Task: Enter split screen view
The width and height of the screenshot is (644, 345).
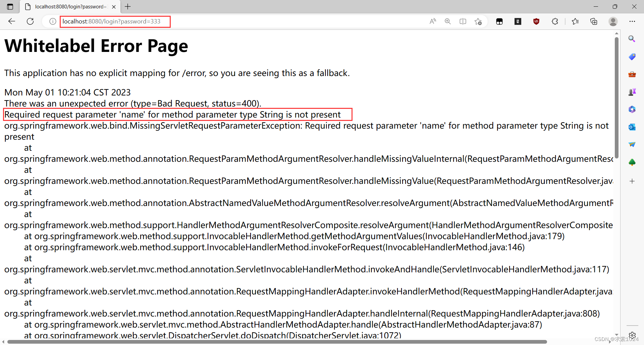Action: tap(463, 21)
